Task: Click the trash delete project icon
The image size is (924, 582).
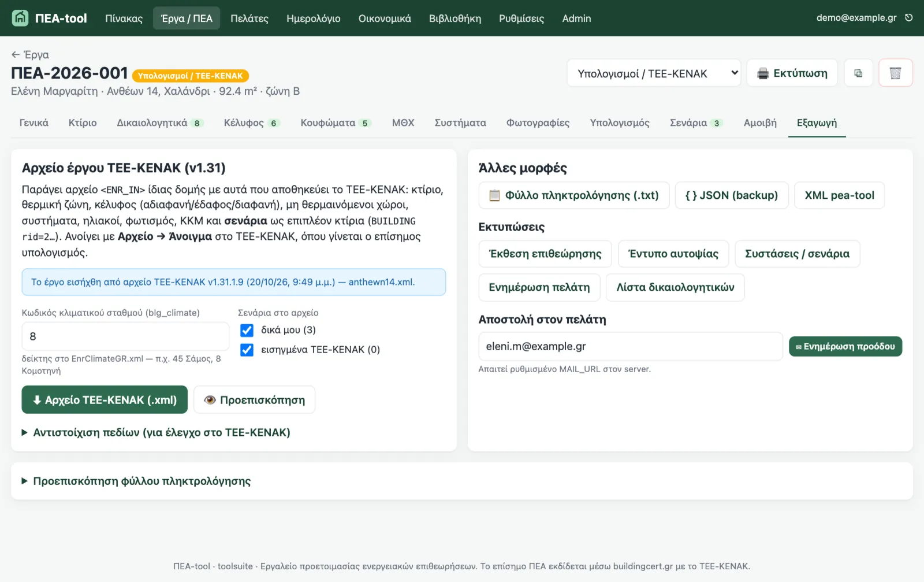Action: [895, 73]
